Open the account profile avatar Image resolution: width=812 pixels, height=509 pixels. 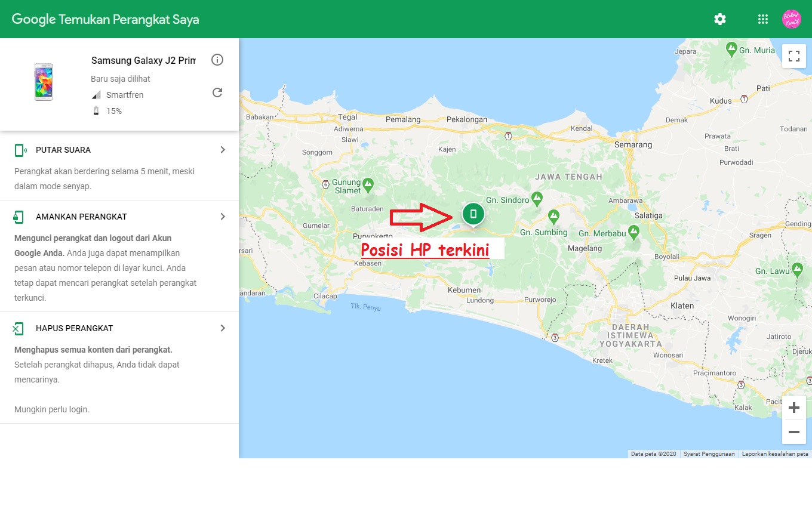coord(792,19)
